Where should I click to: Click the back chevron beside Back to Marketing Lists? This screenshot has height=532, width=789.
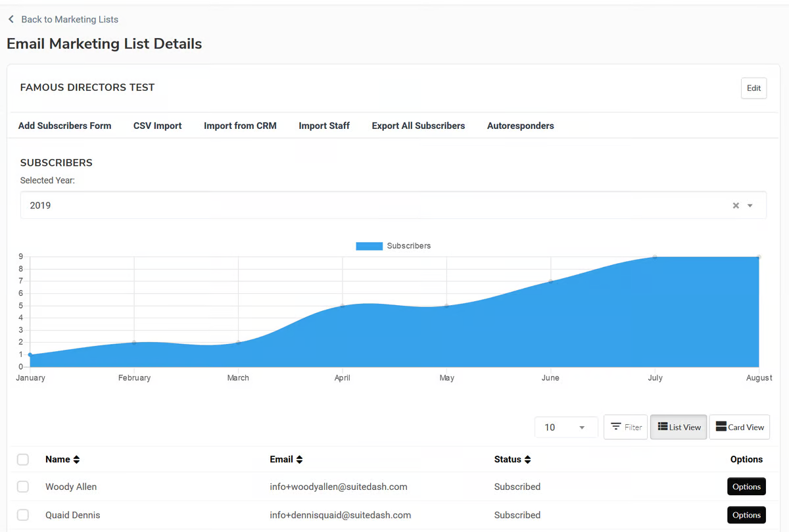click(11, 19)
